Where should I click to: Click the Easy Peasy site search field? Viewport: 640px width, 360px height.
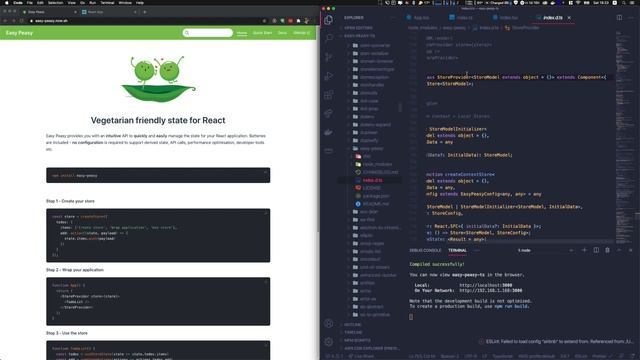(208, 33)
